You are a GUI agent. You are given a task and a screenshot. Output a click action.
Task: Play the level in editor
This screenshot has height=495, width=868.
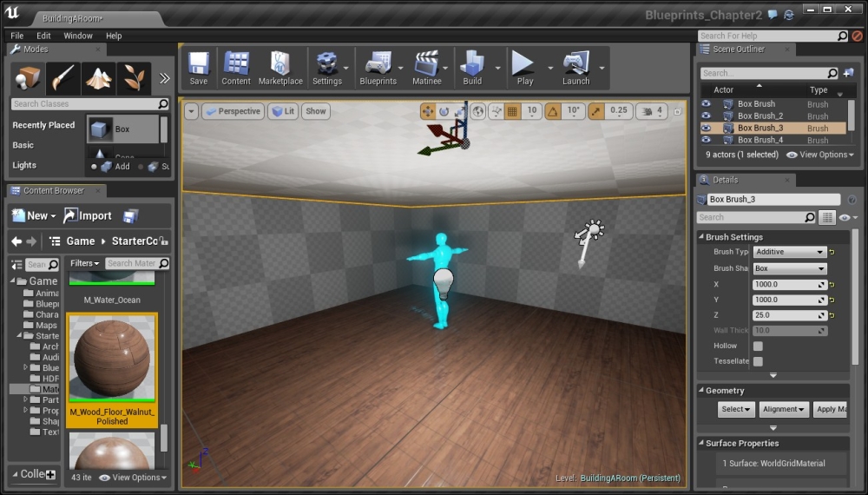[524, 69]
